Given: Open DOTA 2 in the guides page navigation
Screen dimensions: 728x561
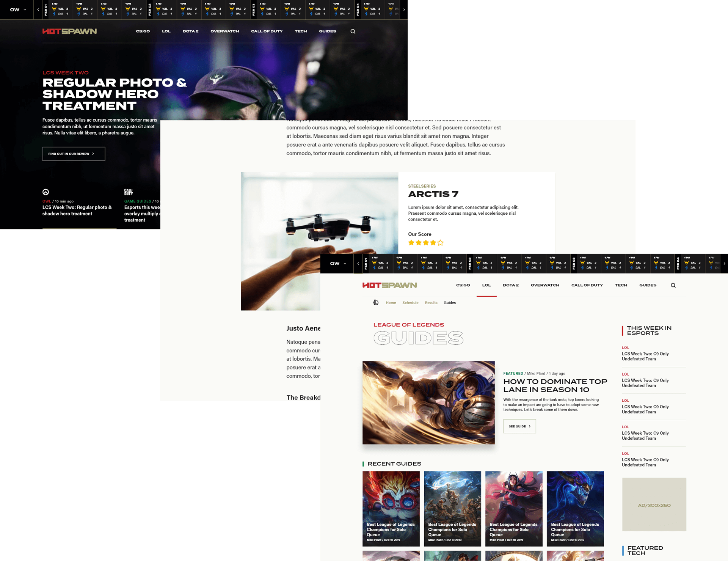Looking at the screenshot, I should (510, 285).
